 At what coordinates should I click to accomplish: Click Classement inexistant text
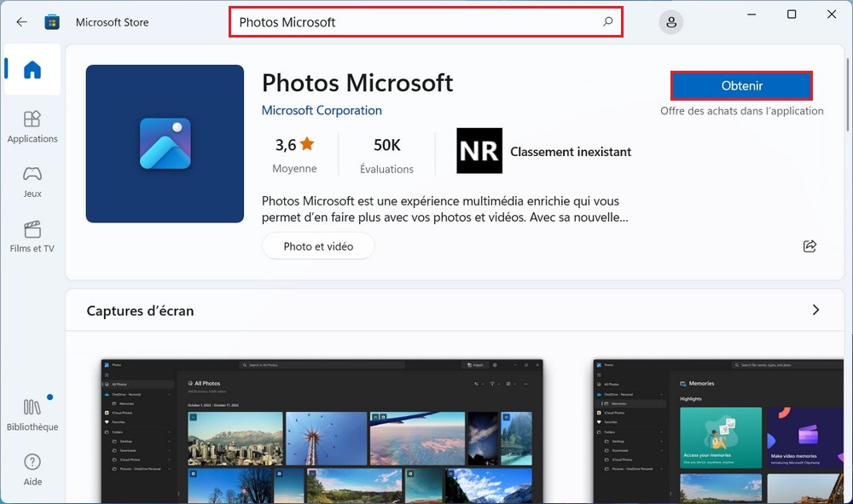pos(571,152)
